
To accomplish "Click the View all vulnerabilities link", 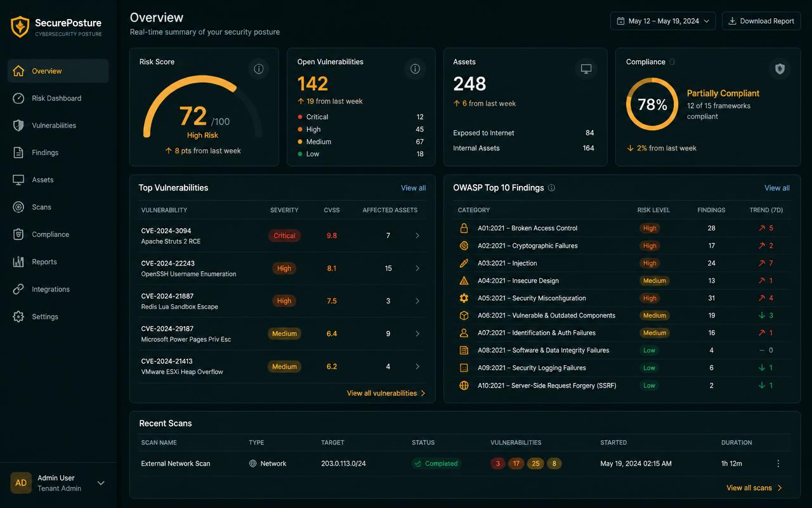I will pos(386,393).
